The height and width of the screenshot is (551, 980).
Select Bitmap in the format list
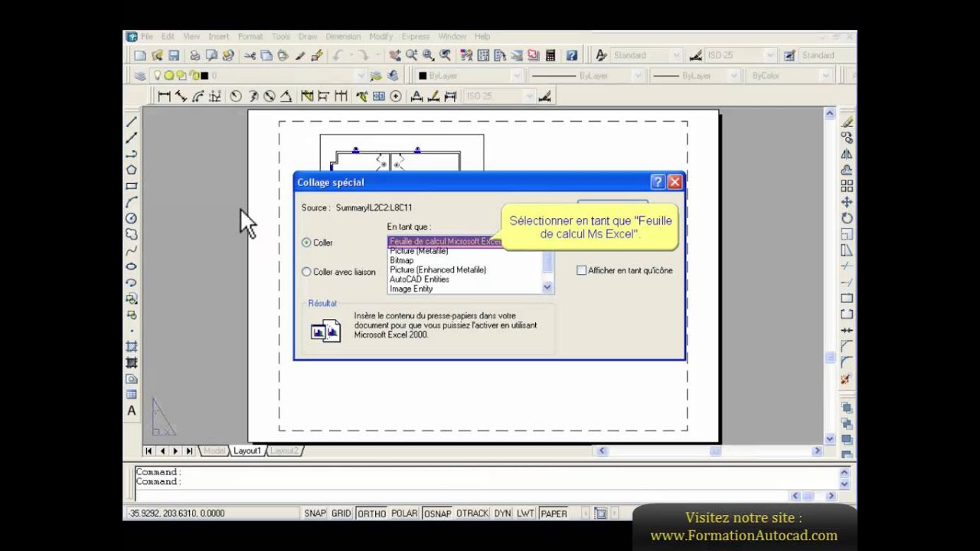pos(401,261)
